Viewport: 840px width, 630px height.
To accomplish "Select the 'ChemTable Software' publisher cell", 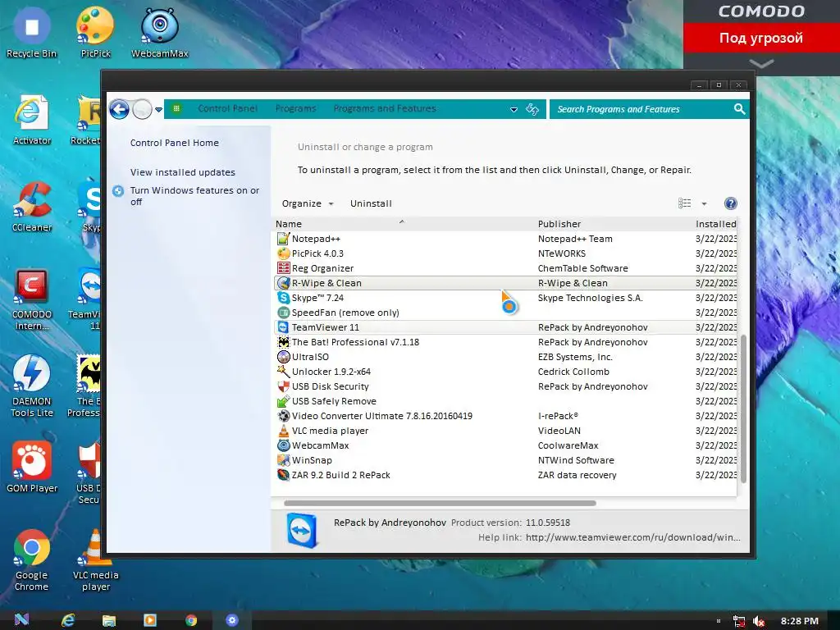I will tap(583, 268).
